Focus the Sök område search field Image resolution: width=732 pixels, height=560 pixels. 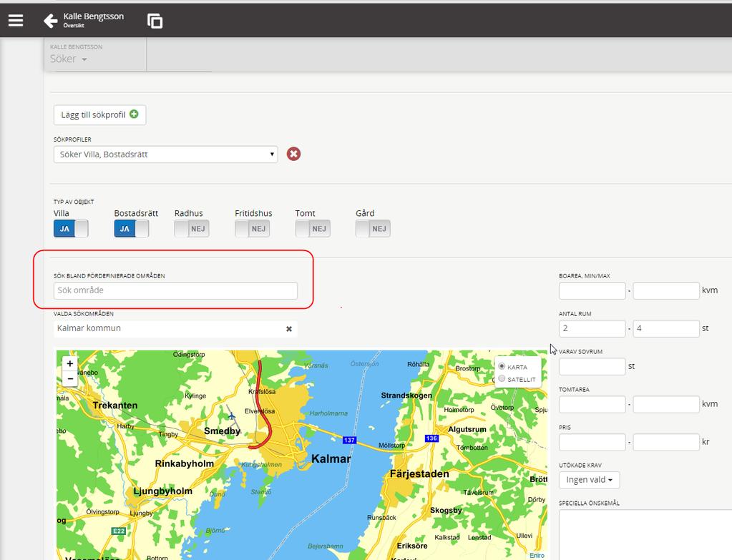[x=175, y=290]
